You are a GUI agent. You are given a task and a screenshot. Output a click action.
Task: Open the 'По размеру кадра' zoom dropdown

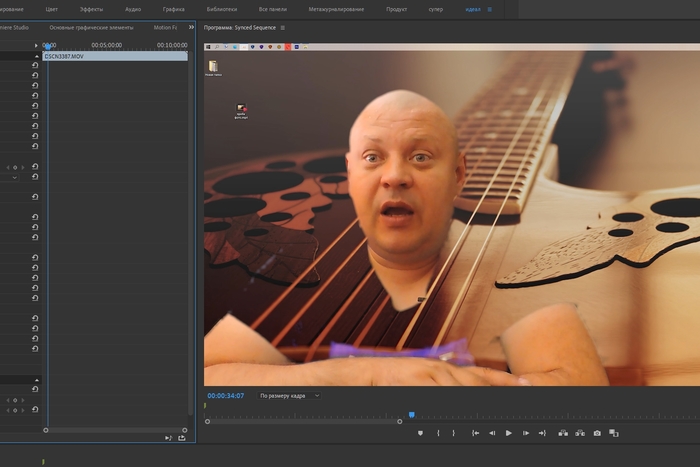click(x=289, y=396)
